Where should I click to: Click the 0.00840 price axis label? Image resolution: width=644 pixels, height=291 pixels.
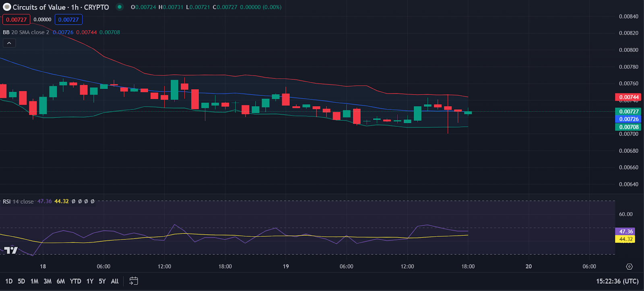[x=628, y=17]
